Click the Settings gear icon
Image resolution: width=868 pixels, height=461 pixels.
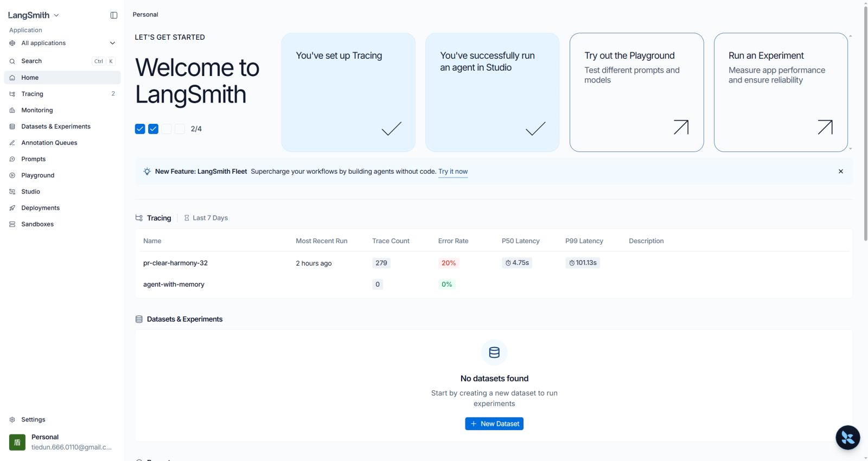tap(12, 420)
